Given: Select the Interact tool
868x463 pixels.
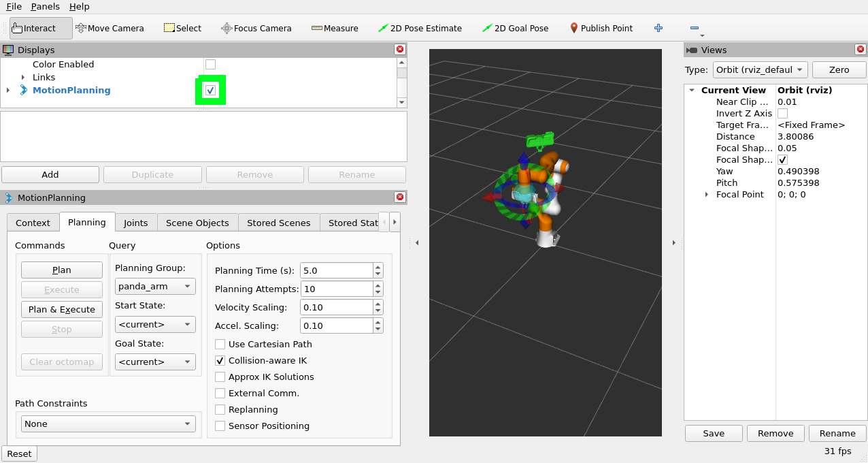Looking at the screenshot, I should [x=41, y=28].
